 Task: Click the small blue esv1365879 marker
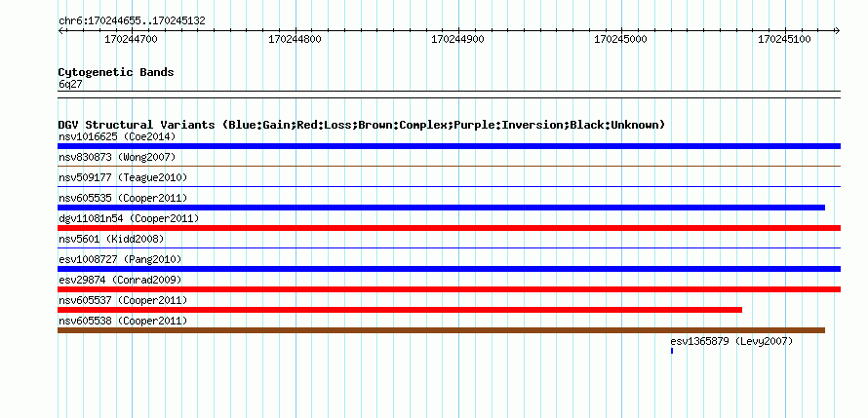(x=672, y=351)
